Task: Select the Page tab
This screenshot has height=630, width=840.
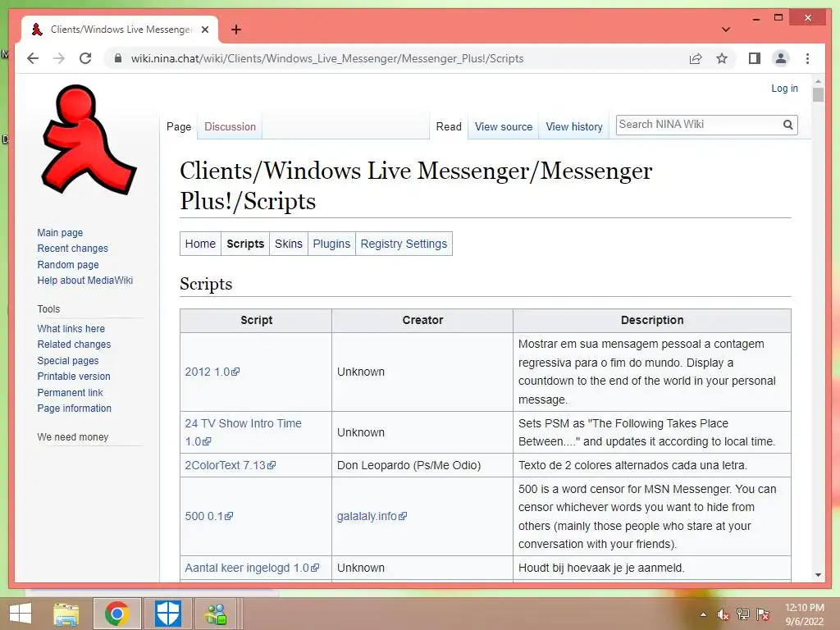Action: coord(179,127)
